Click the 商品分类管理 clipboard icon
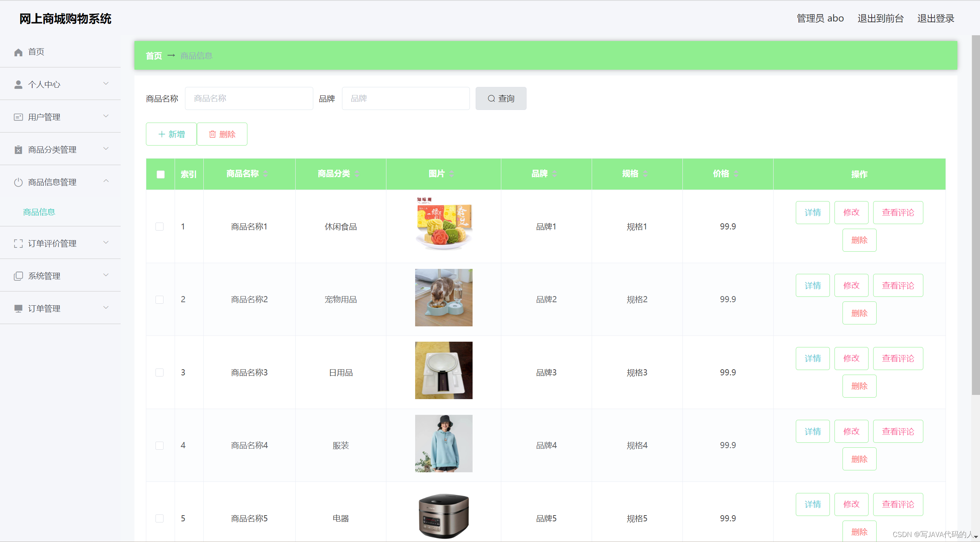The width and height of the screenshot is (980, 542). tap(18, 150)
